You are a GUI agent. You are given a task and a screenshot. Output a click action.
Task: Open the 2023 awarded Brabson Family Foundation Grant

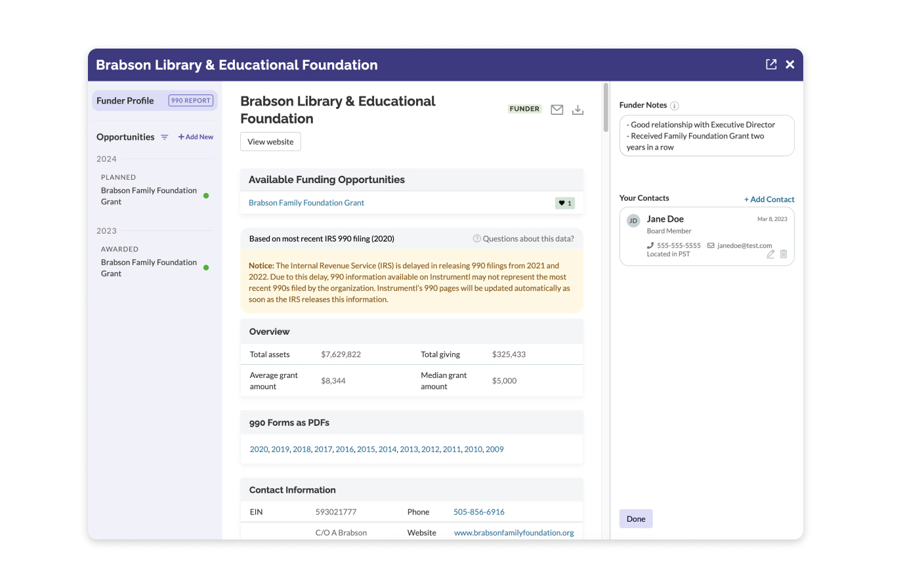coord(149,268)
